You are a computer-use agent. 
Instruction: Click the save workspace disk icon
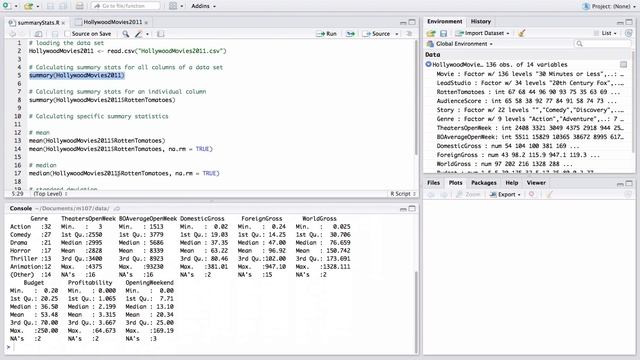pyautogui.click(x=444, y=33)
